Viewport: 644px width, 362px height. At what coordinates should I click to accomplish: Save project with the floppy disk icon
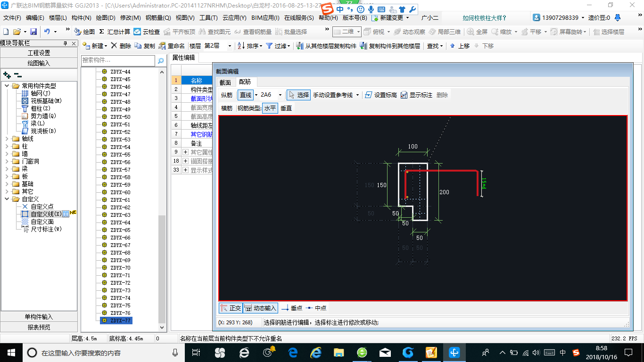point(33,32)
